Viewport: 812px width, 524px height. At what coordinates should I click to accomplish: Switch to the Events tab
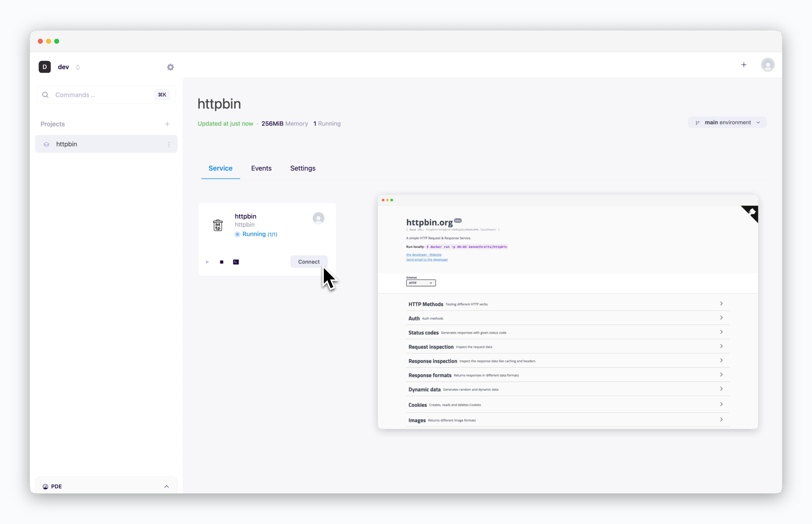(x=261, y=168)
